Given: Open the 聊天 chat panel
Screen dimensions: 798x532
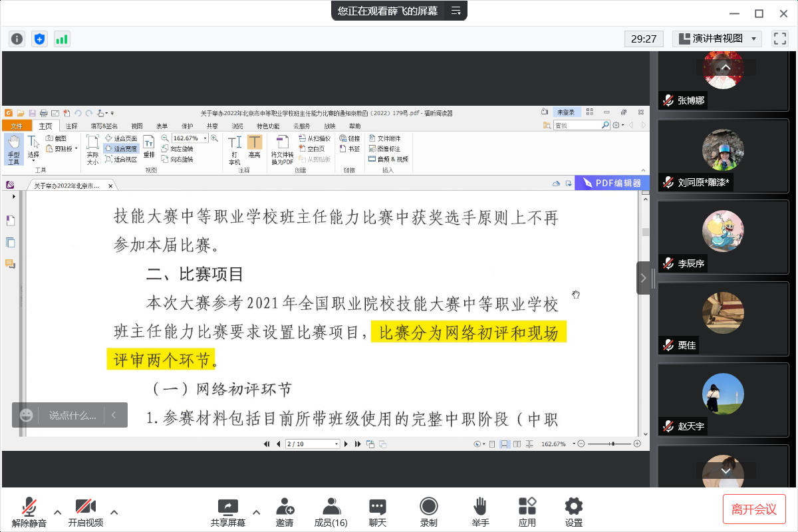Looking at the screenshot, I should [x=378, y=512].
